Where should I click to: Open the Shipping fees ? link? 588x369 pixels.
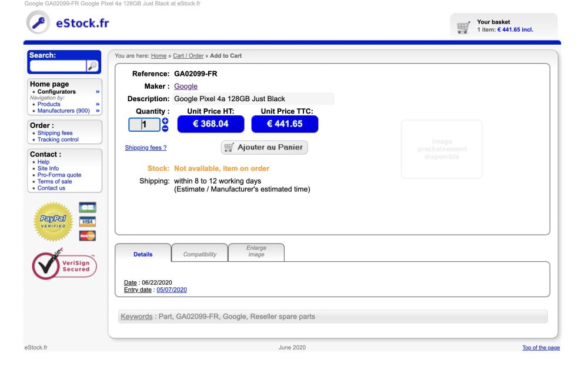(145, 148)
